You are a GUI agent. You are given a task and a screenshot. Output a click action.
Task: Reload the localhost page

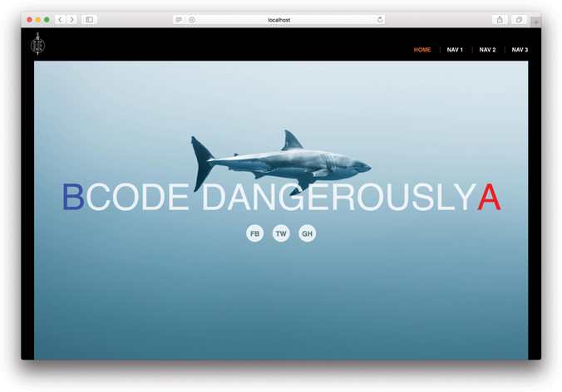[380, 20]
